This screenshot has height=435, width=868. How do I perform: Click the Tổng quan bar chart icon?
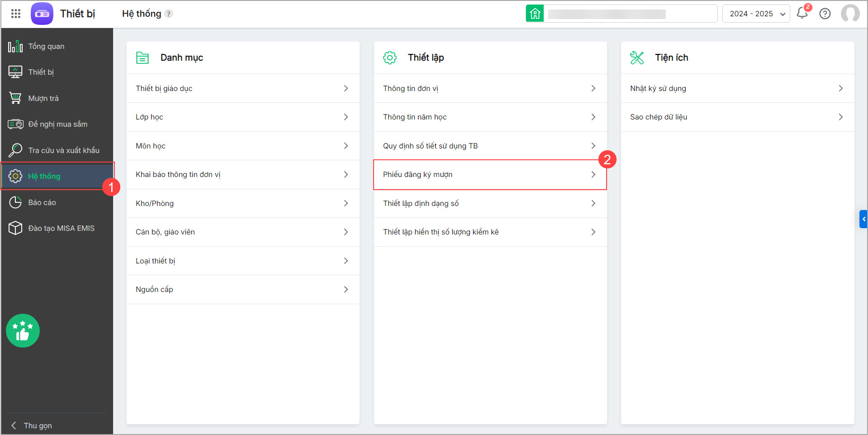(15, 46)
